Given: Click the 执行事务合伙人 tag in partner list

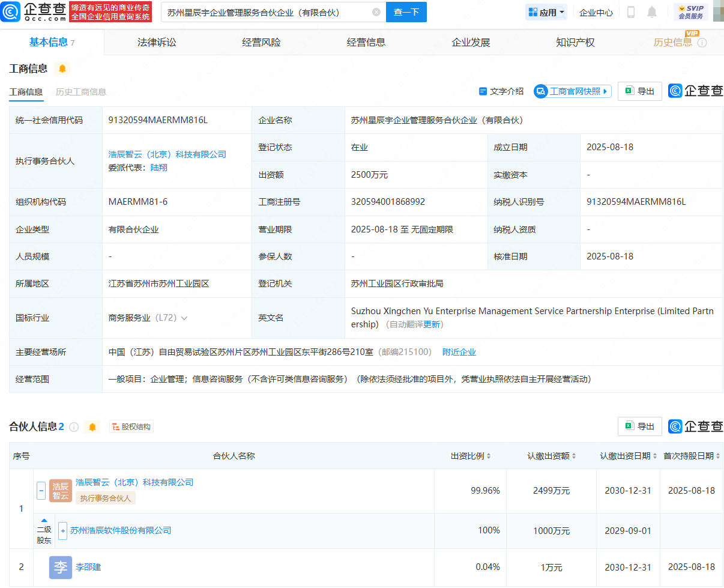Looking at the screenshot, I should pos(106,498).
